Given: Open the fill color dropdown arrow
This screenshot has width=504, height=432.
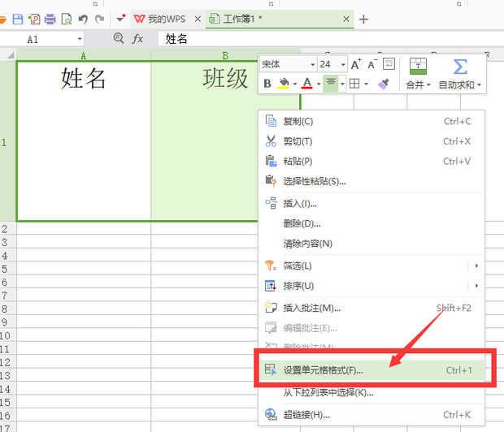Looking at the screenshot, I should tap(295, 84).
